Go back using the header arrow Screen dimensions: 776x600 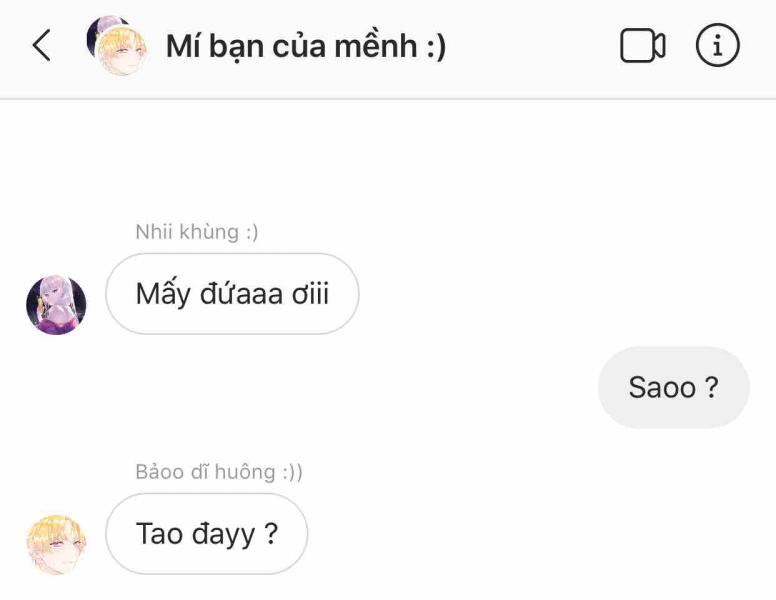click(x=42, y=45)
